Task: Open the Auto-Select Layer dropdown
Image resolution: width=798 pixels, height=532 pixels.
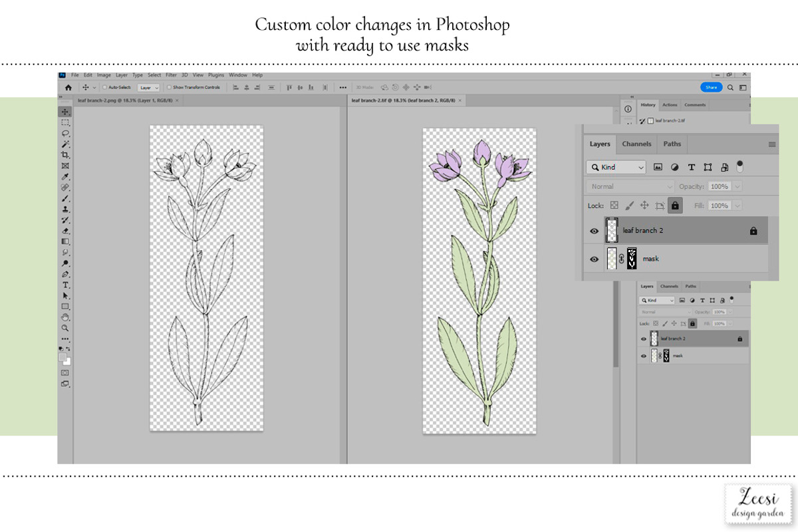Action: coord(149,87)
